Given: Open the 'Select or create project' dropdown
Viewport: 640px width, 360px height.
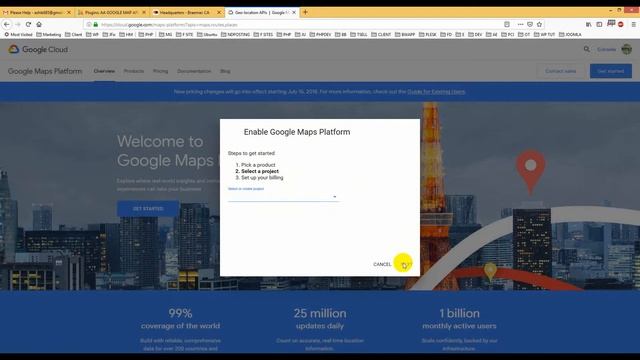Looking at the screenshot, I should 283,197.
